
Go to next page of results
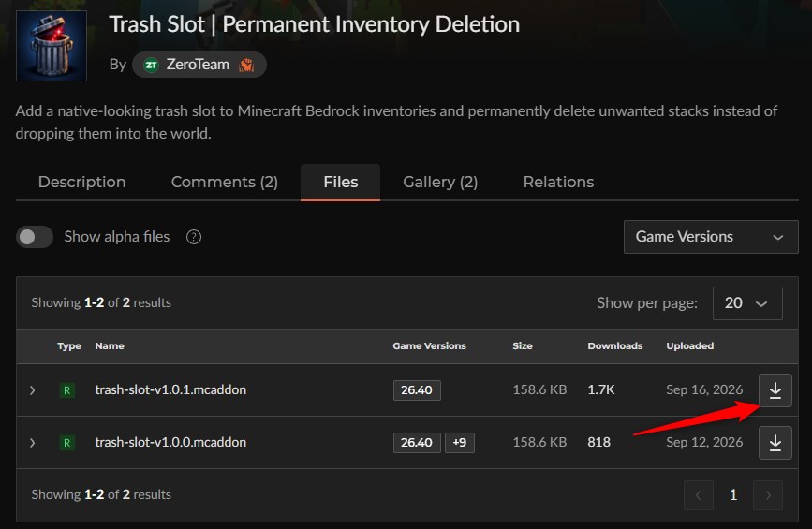tap(767, 495)
